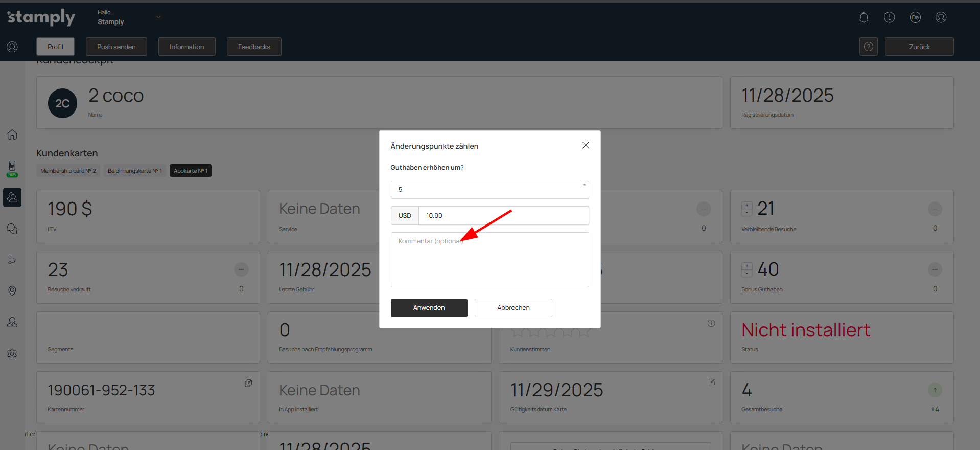980x450 pixels.
Task: Open the chat messages sidebar icon
Action: click(x=12, y=229)
